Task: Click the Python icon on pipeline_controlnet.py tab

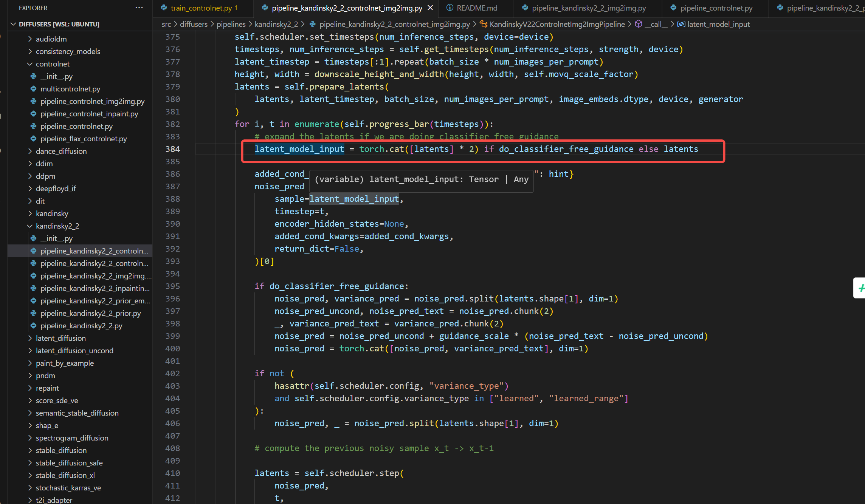Action: [673, 8]
